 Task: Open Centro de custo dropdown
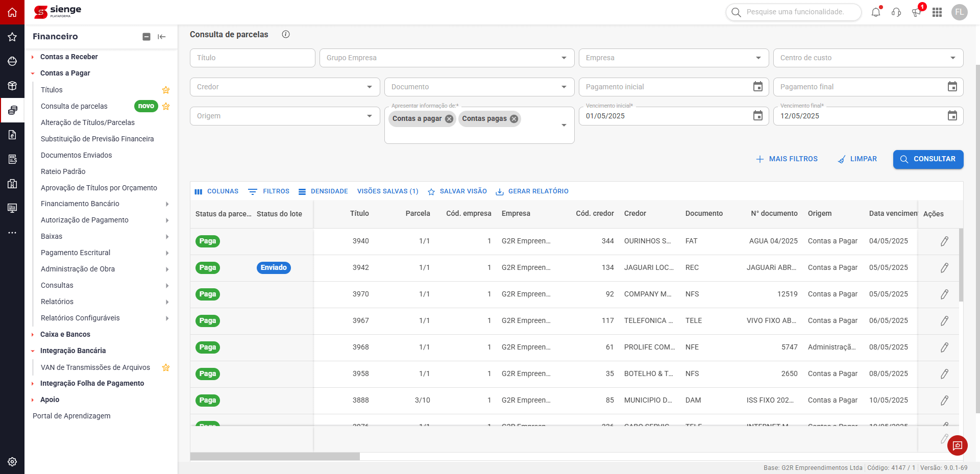pos(868,58)
